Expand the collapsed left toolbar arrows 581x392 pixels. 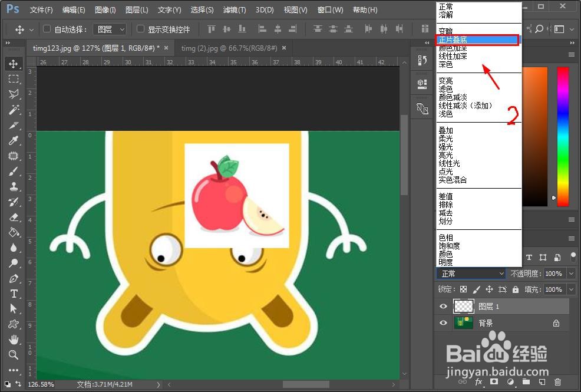[8, 44]
